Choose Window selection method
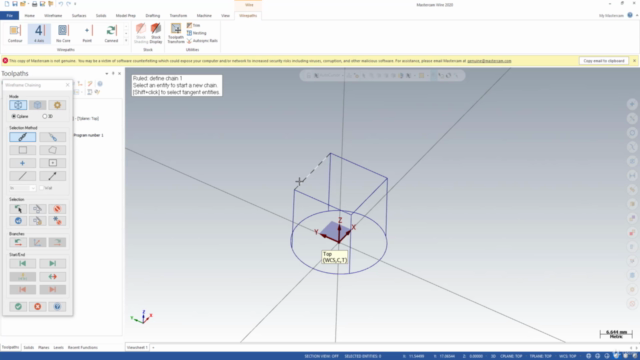This screenshot has width=640, height=360. [22, 150]
